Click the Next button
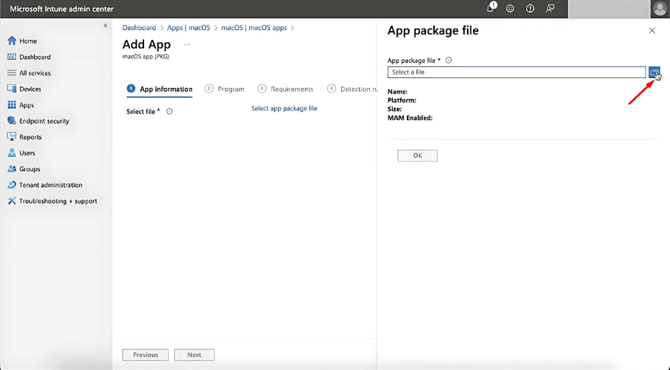The image size is (670, 370). 194,355
